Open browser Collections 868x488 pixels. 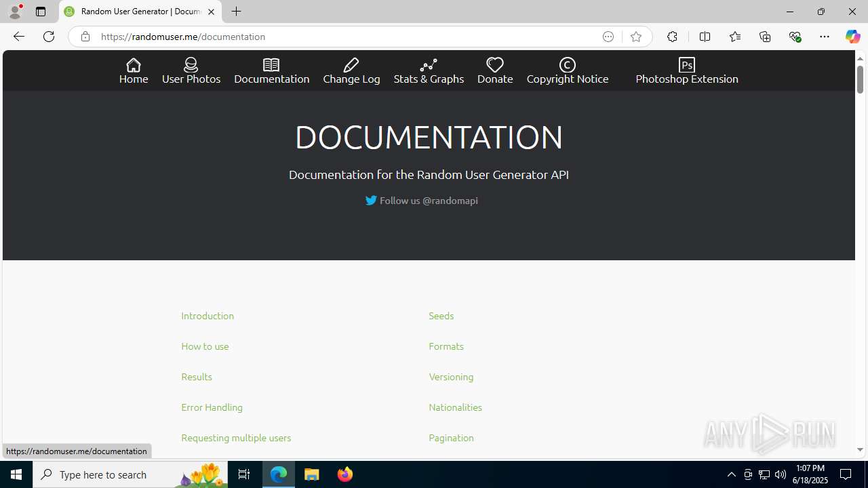[765, 37]
